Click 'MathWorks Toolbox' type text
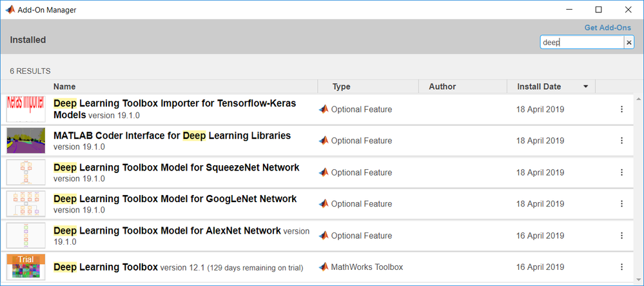644x286 pixels. [x=367, y=267]
